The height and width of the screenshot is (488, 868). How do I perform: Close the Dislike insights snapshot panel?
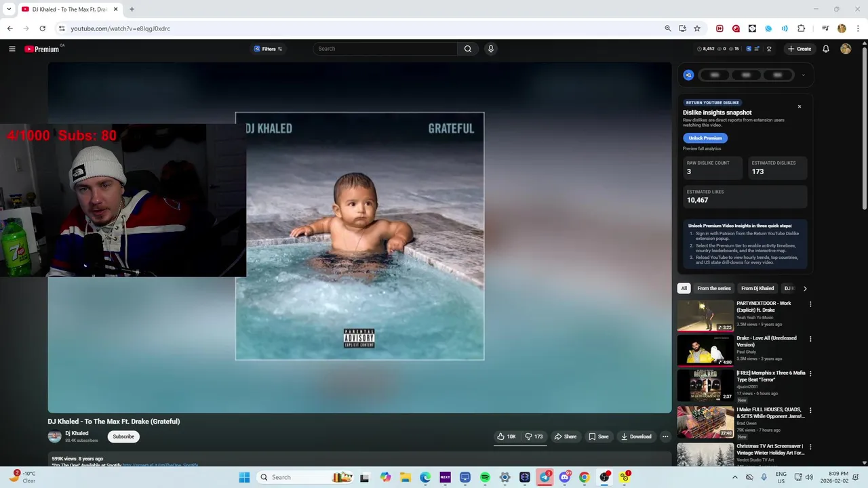coord(799,106)
